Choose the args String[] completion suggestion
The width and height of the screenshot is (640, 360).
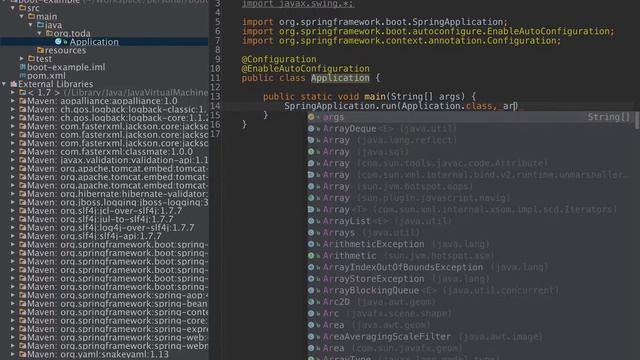(x=471, y=117)
